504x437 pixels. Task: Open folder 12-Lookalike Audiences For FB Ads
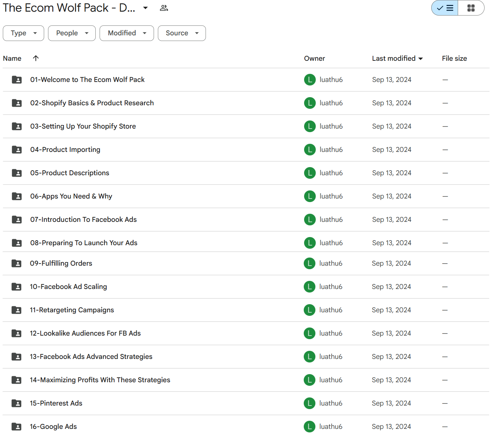[x=85, y=333]
